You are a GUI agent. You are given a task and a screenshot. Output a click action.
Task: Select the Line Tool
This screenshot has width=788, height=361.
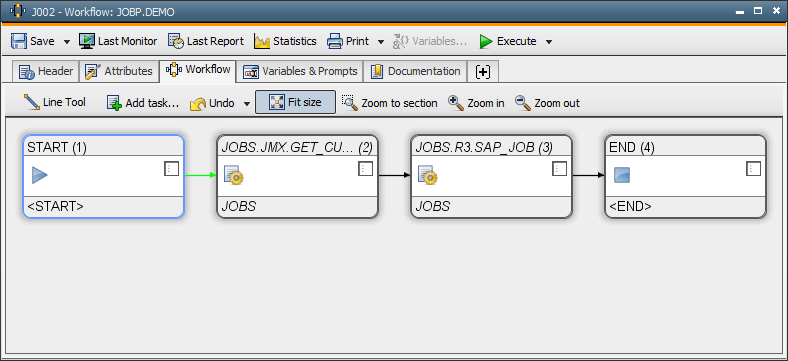pos(55,103)
